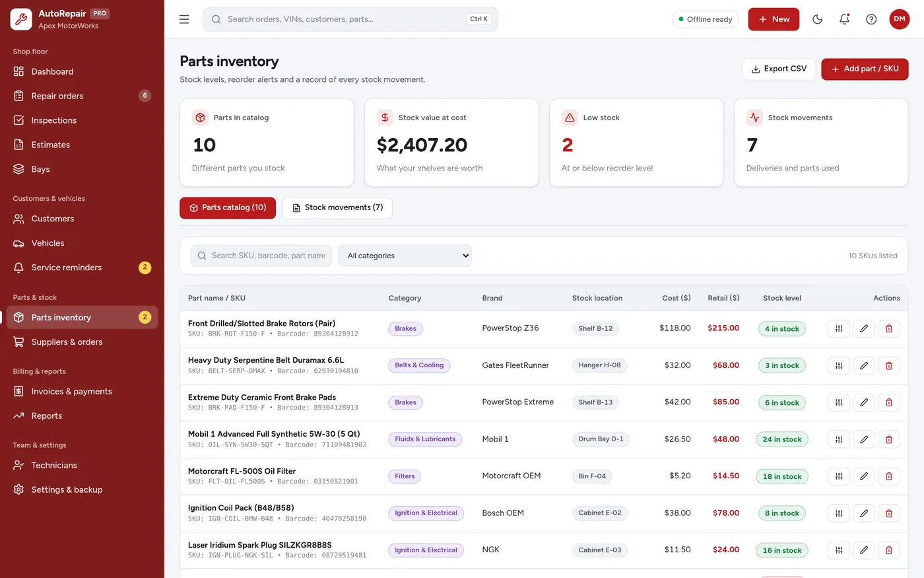Open help question mark icon
The height and width of the screenshot is (578, 924).
click(x=871, y=19)
